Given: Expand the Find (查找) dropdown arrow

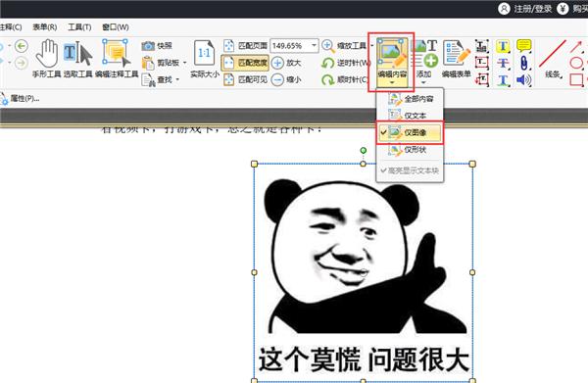Looking at the screenshot, I should click(x=177, y=79).
